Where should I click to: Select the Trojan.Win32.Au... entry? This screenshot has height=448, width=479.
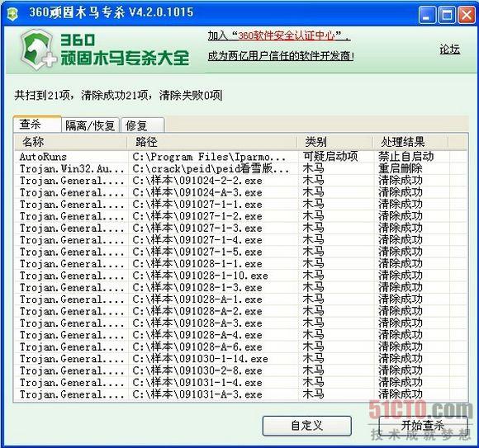point(72,169)
